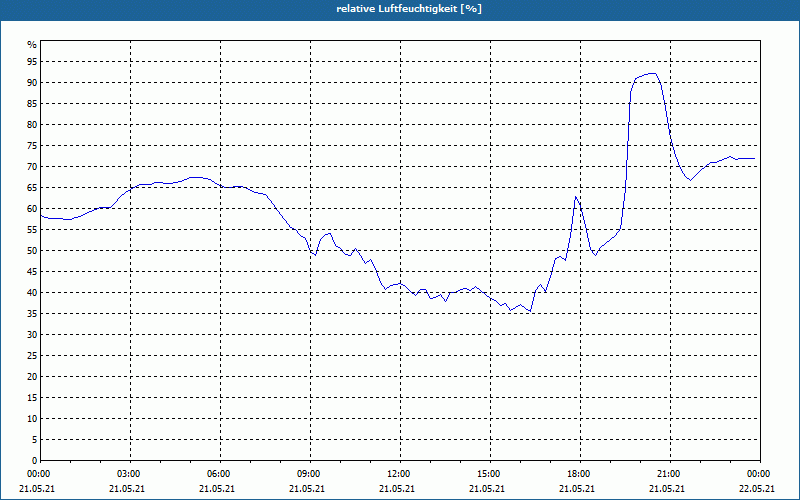This screenshot has height=500, width=800.
Task: Click the 25 y-axis label
Action: (32, 356)
